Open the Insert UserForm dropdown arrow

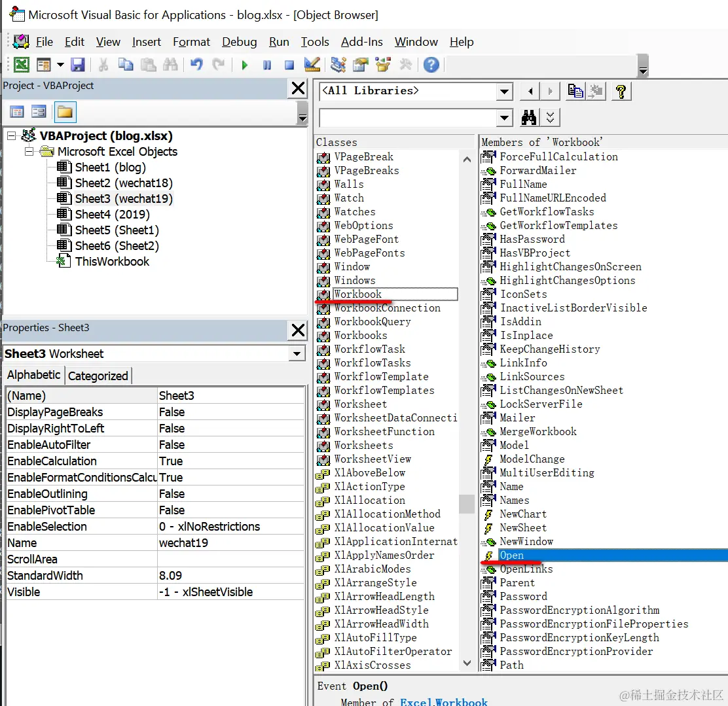coord(60,65)
